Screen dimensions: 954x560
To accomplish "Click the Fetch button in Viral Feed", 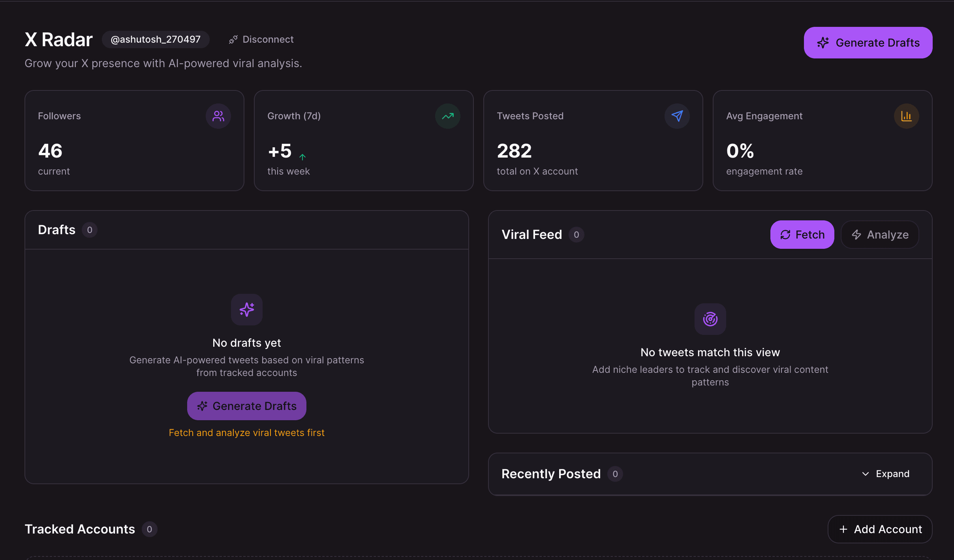I will [802, 234].
